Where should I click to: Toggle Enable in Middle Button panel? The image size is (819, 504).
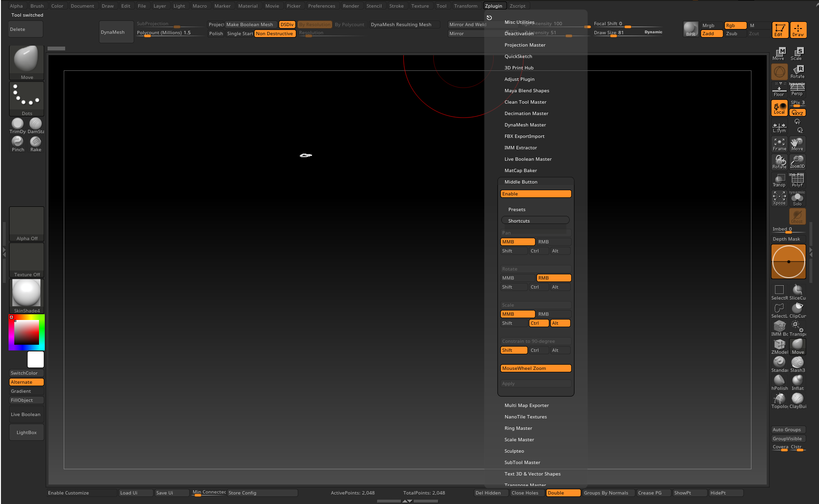point(536,194)
